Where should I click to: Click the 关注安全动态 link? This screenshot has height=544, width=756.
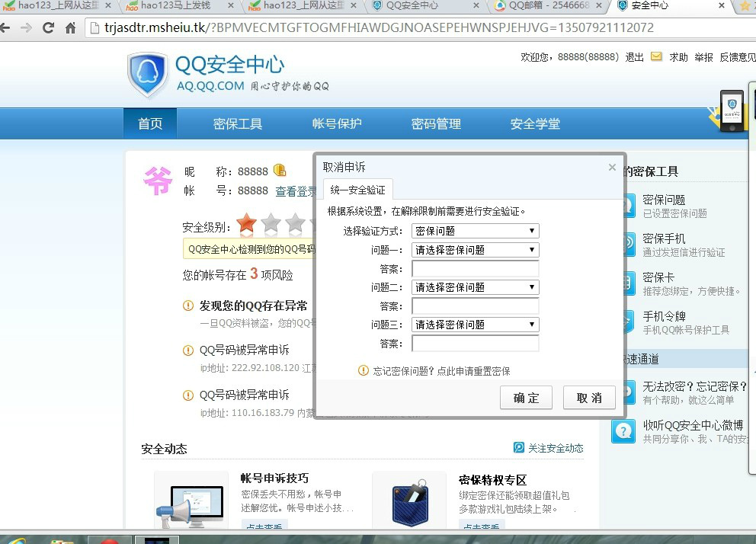point(556,448)
